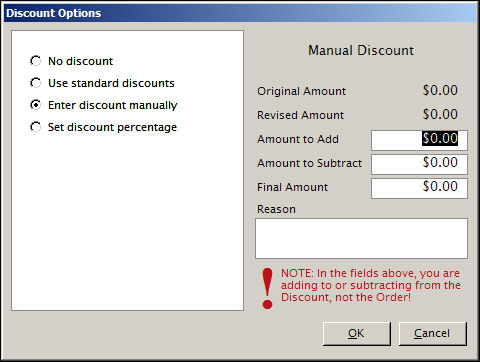Select Enter discount manually radio button

coord(35,105)
